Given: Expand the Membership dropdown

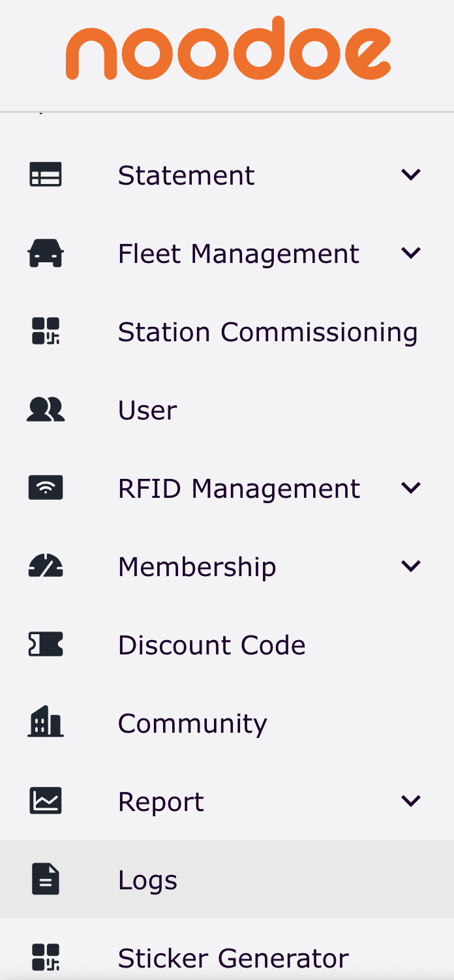Looking at the screenshot, I should (411, 566).
